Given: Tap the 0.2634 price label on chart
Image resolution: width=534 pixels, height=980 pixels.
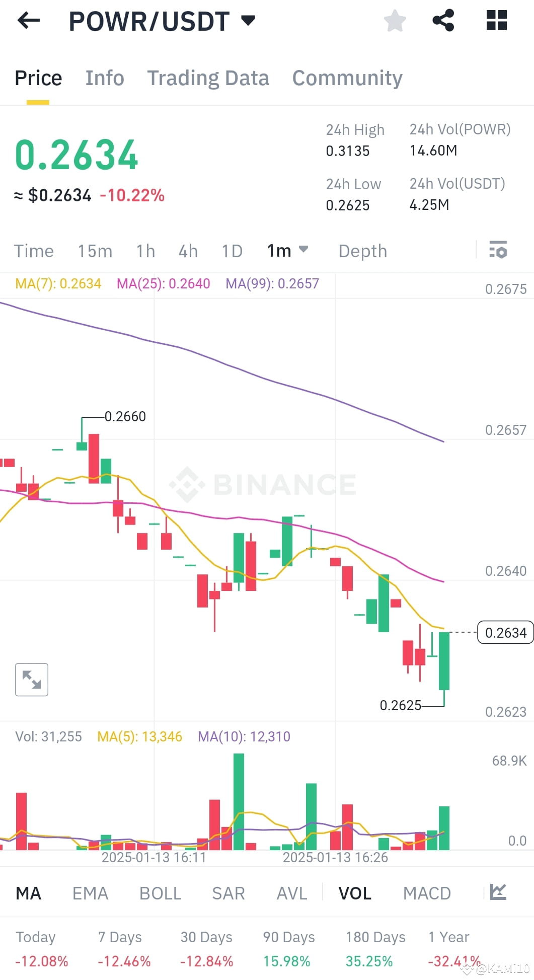Looking at the screenshot, I should pos(505,633).
